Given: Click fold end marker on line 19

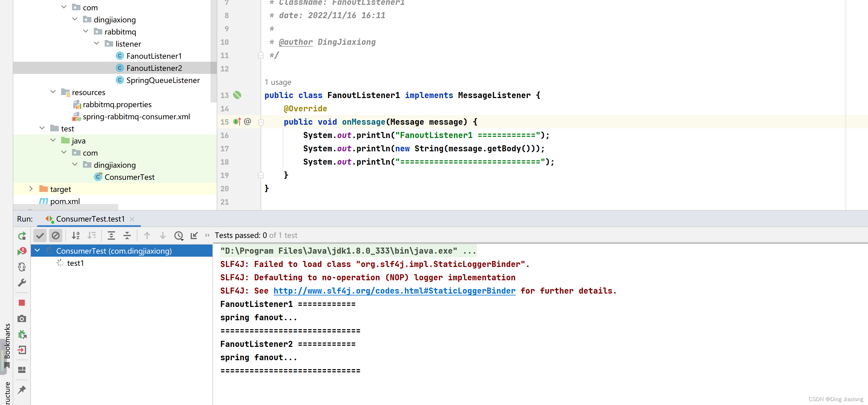Looking at the screenshot, I should point(261,175).
